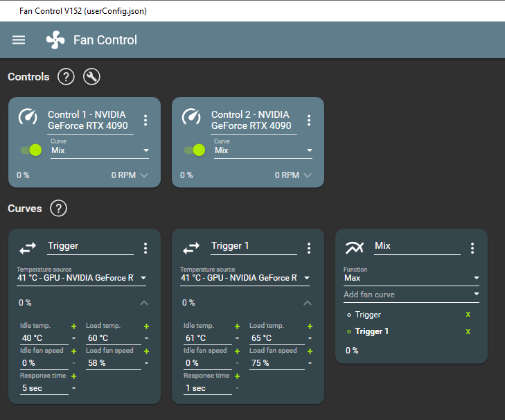The image size is (505, 420).
Task: Click Mix curve graph icon
Action: (x=355, y=248)
